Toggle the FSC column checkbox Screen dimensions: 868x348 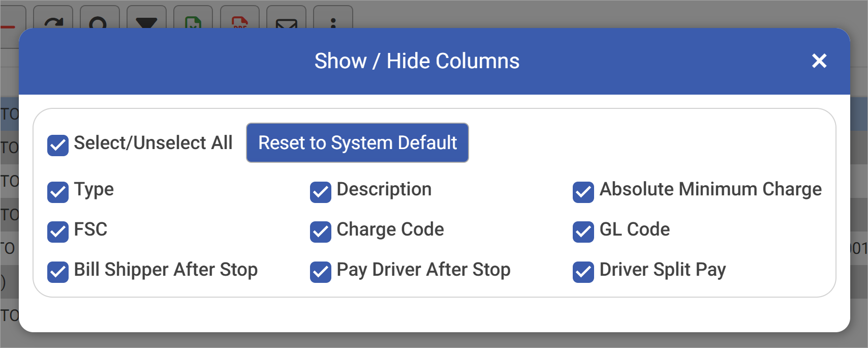coord(58,232)
